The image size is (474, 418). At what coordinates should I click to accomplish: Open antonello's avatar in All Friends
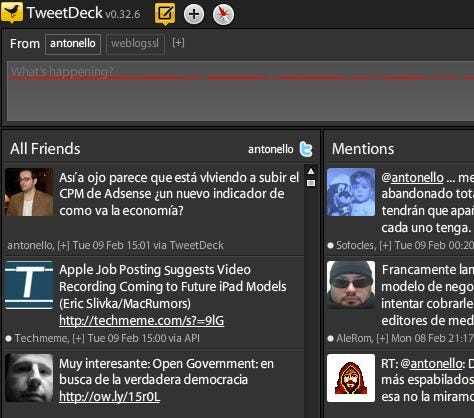(29, 192)
